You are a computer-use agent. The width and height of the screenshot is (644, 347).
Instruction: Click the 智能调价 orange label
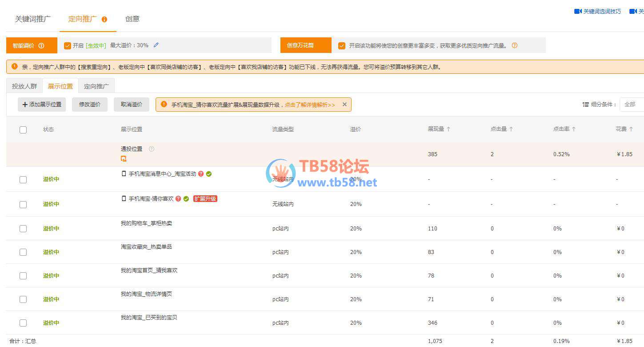(x=32, y=45)
